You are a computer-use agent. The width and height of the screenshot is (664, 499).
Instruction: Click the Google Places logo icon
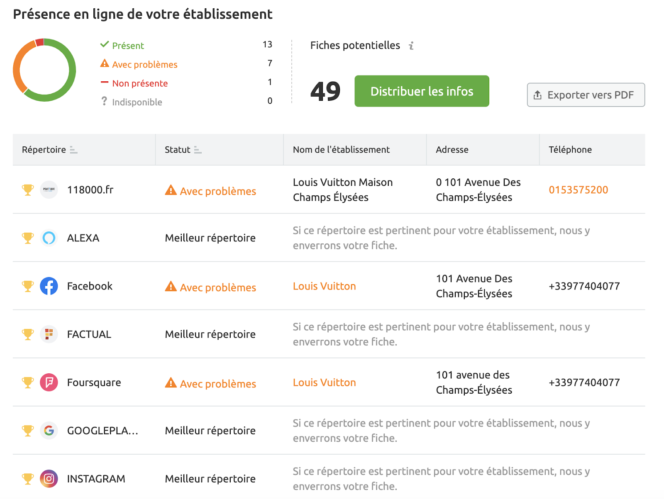pyautogui.click(x=49, y=431)
